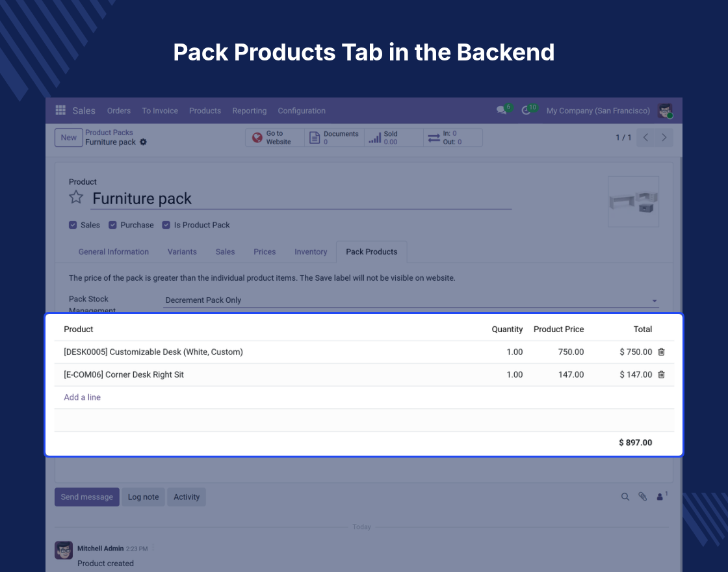Click the Go to Website globe button
The width and height of the screenshot is (728, 572).
pos(275,137)
